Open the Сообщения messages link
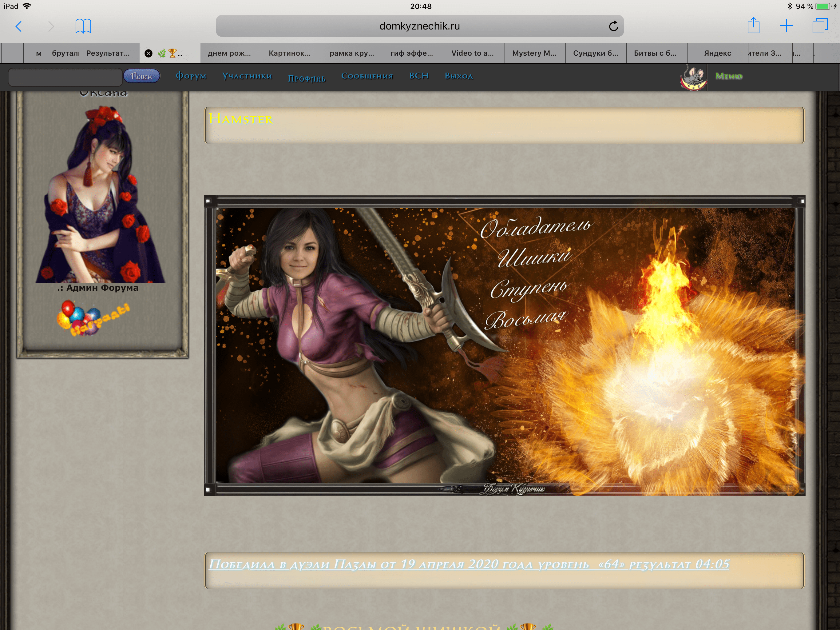The image size is (840, 630). click(367, 76)
